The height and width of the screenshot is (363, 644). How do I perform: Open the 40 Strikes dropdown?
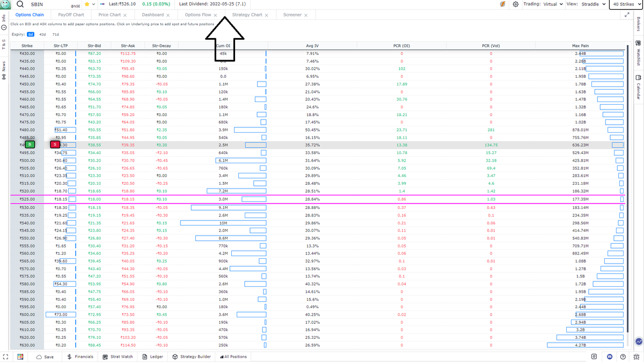626,4
